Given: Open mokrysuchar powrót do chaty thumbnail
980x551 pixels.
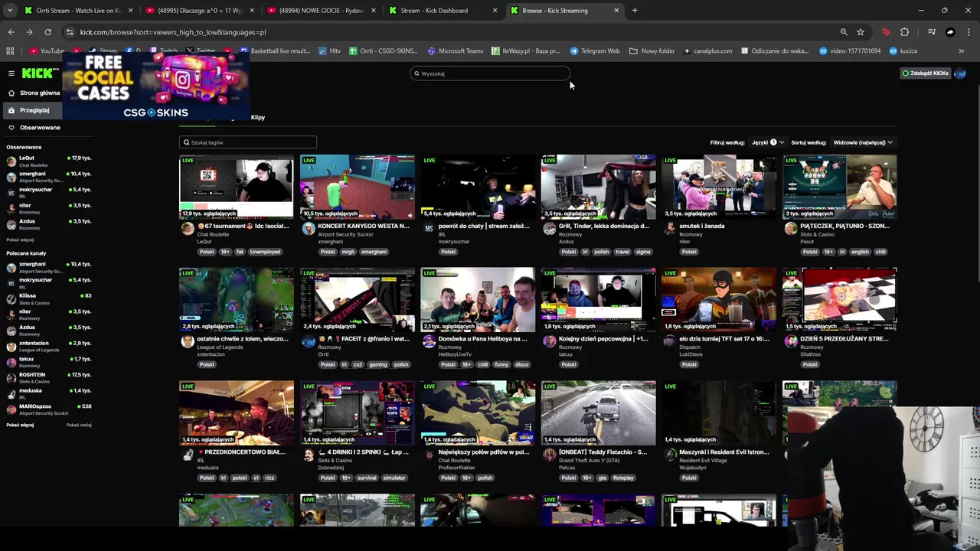Looking at the screenshot, I should [478, 187].
